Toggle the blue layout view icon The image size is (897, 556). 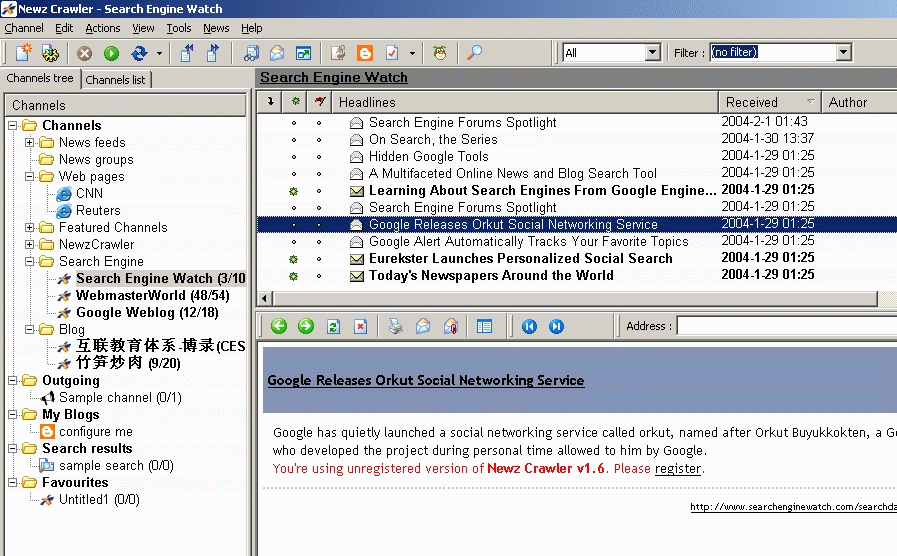click(484, 327)
